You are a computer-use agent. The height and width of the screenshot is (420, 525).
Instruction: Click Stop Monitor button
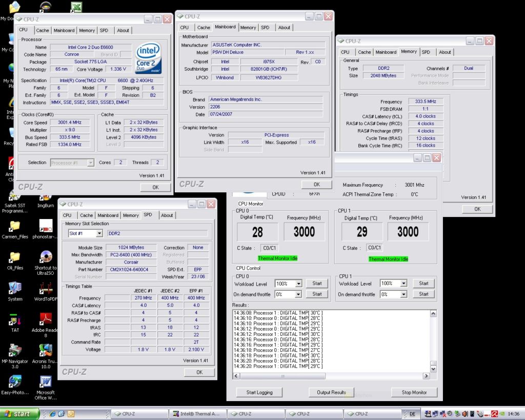click(x=414, y=392)
